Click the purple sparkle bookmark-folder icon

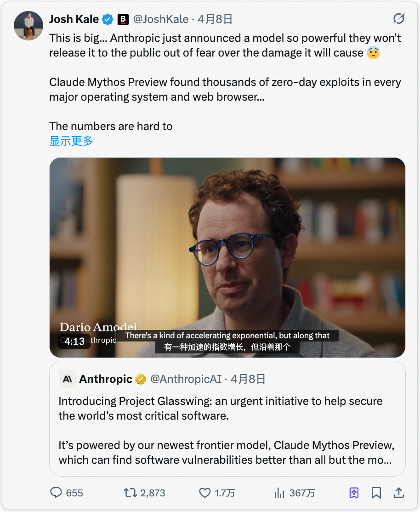pyautogui.click(x=354, y=493)
